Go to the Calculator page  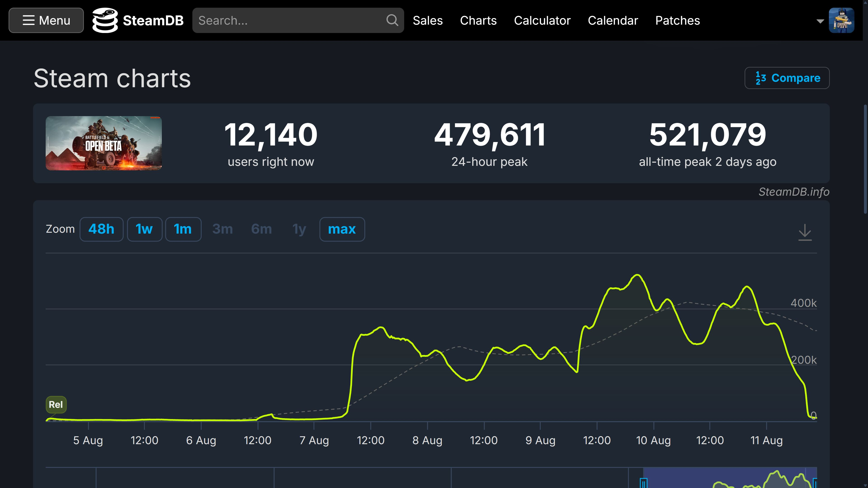click(x=542, y=21)
